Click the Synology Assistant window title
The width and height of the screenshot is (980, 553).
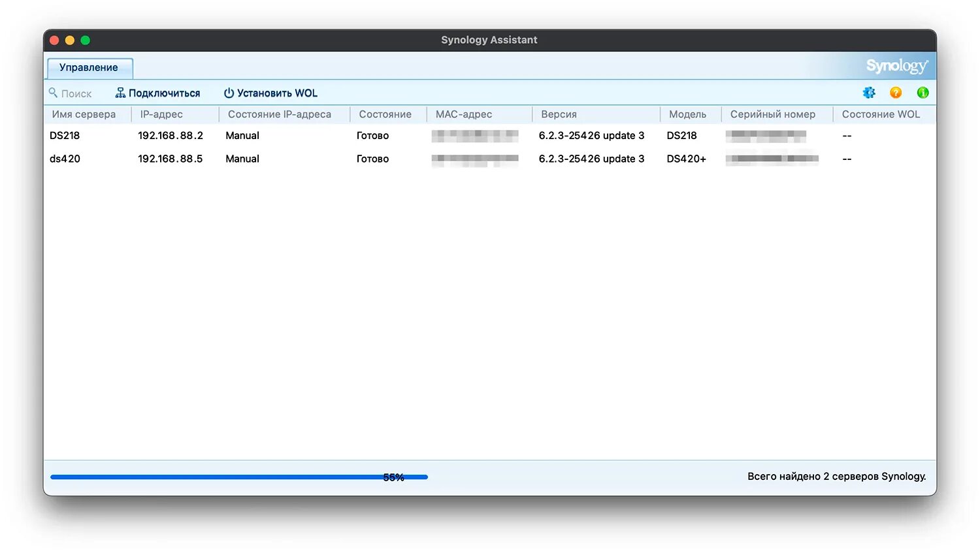pyautogui.click(x=489, y=40)
